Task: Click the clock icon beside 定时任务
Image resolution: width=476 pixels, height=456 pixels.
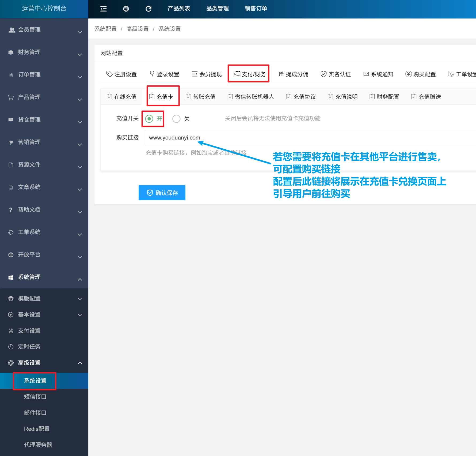Action: click(x=11, y=347)
